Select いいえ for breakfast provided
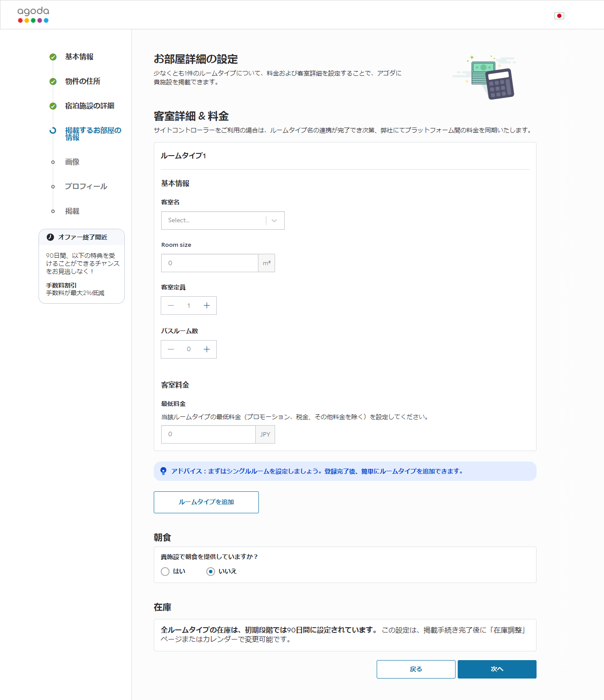604x700 pixels. coord(211,572)
